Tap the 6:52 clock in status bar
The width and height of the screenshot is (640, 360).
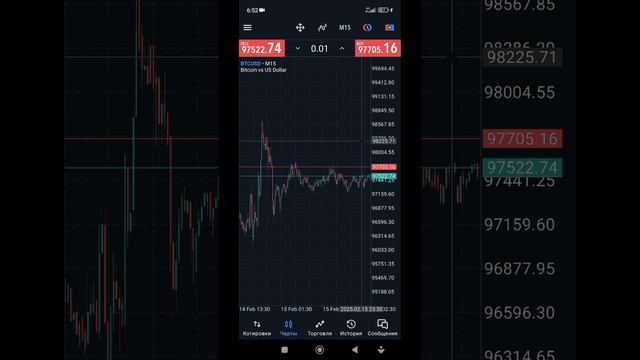(252, 10)
